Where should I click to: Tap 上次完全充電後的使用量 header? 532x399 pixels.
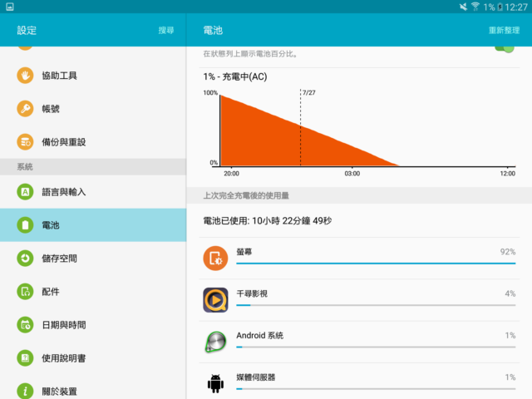click(x=246, y=195)
